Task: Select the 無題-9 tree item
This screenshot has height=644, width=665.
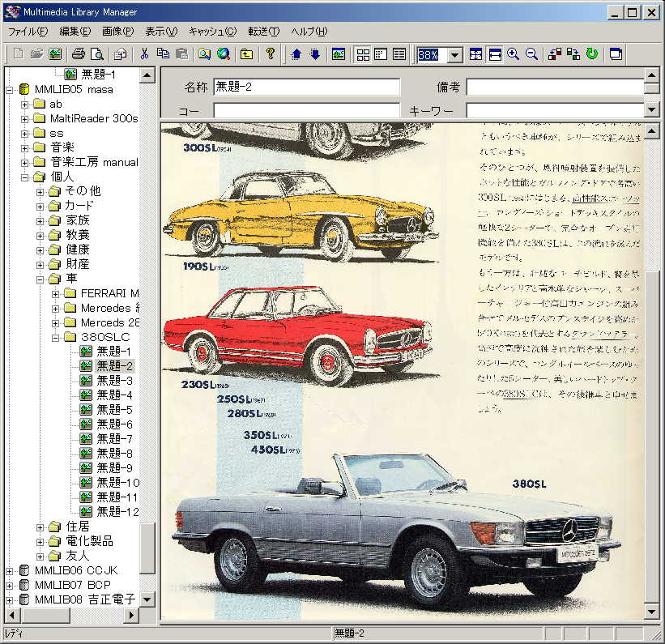Action: [x=114, y=468]
